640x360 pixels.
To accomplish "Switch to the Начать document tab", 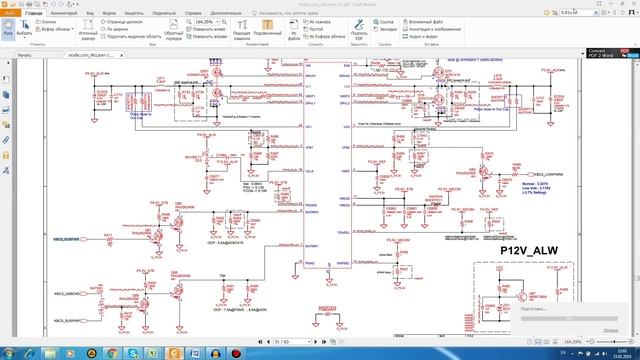I will [x=24, y=55].
